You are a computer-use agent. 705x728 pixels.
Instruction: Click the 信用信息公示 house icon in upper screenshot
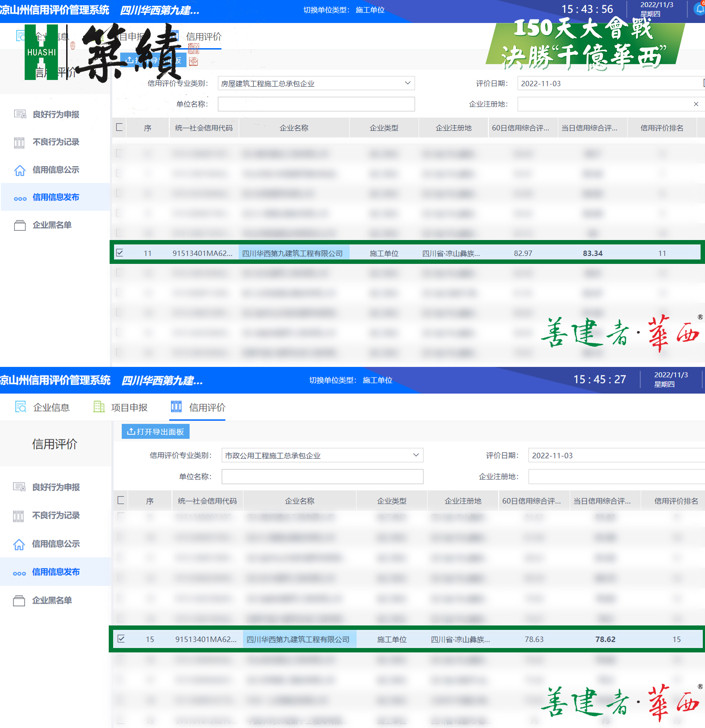[x=20, y=170]
